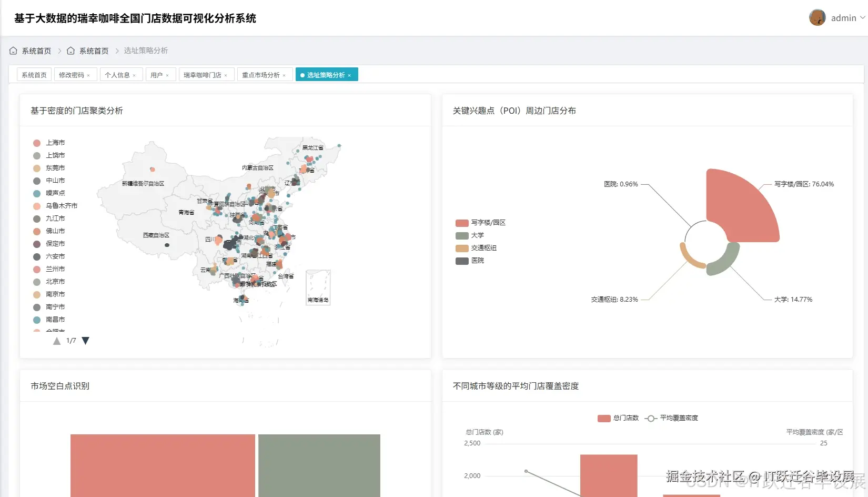Toggle the 北京市 legend entry
The image size is (868, 497).
coord(49,282)
